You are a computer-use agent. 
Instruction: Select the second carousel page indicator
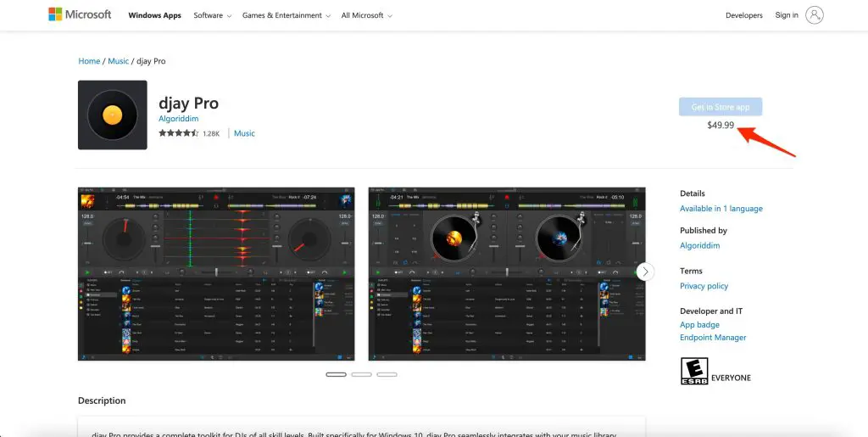point(361,374)
